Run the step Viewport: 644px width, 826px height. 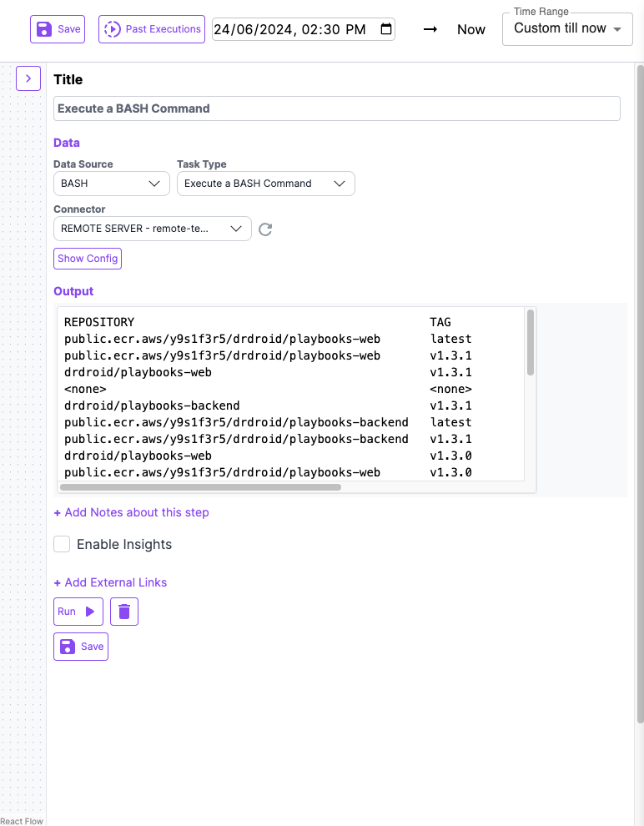[x=78, y=612]
